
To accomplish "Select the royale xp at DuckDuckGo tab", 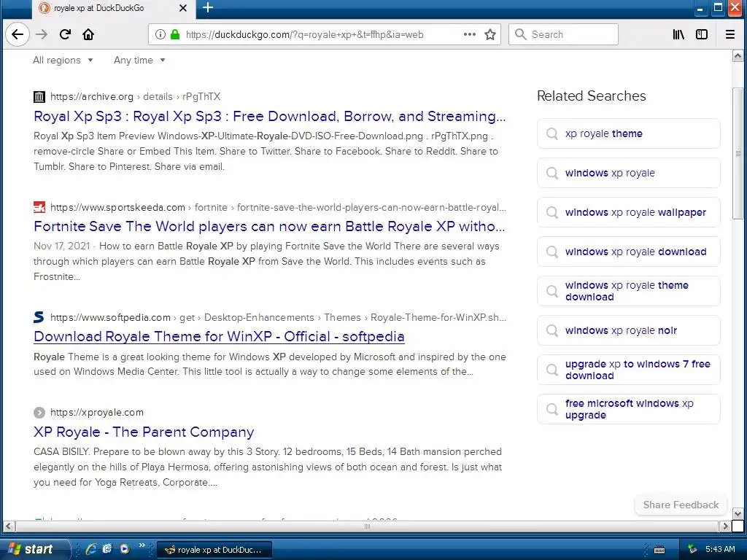I will 112,8.
